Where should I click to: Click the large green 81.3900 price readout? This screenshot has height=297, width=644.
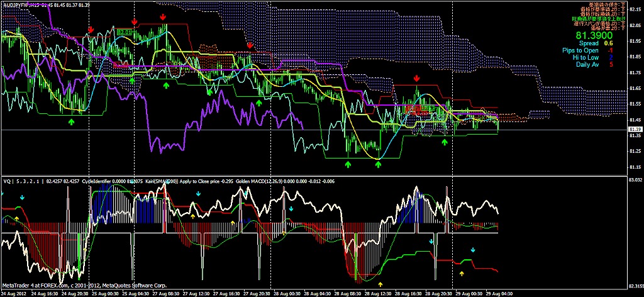[x=593, y=35]
